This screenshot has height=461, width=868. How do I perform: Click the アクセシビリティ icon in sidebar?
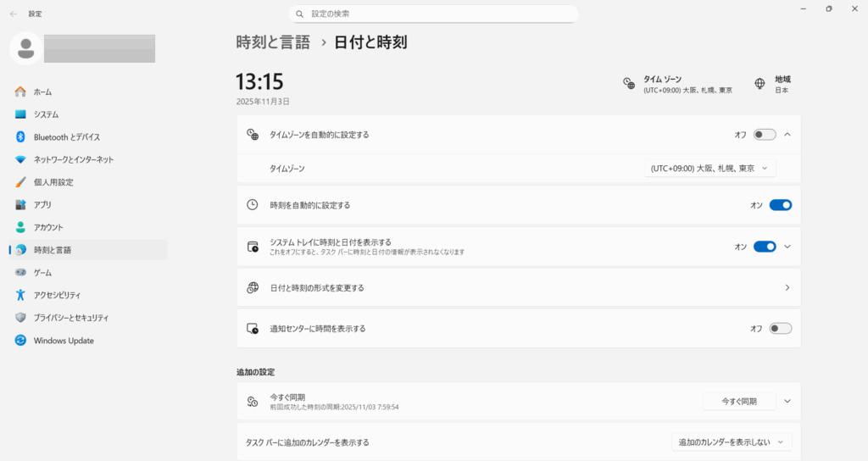(20, 295)
